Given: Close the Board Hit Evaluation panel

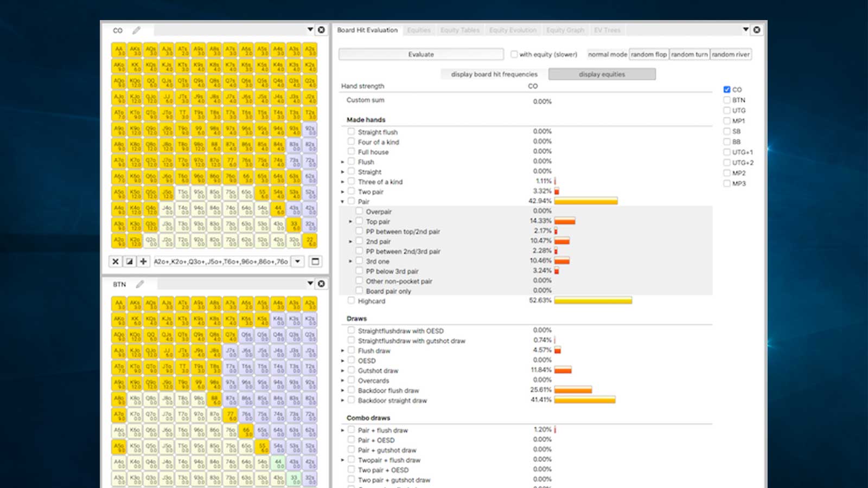Looking at the screenshot, I should (x=757, y=30).
